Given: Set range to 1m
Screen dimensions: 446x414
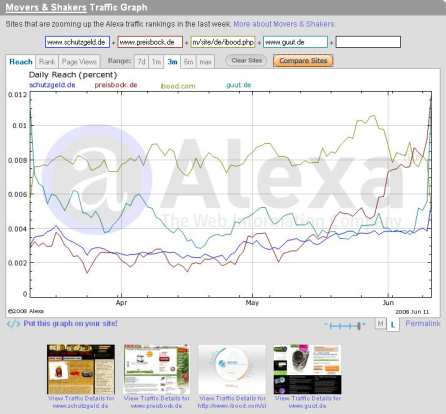Looking at the screenshot, I should (x=156, y=62).
